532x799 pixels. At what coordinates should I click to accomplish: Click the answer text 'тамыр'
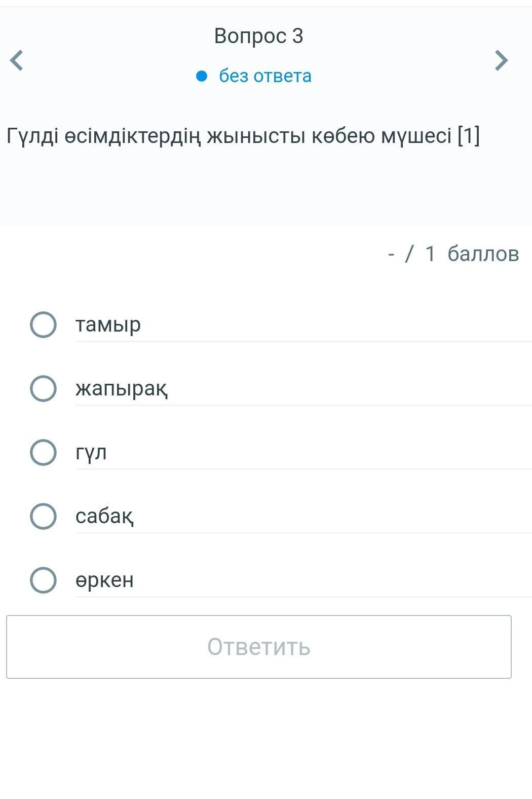[x=108, y=324]
